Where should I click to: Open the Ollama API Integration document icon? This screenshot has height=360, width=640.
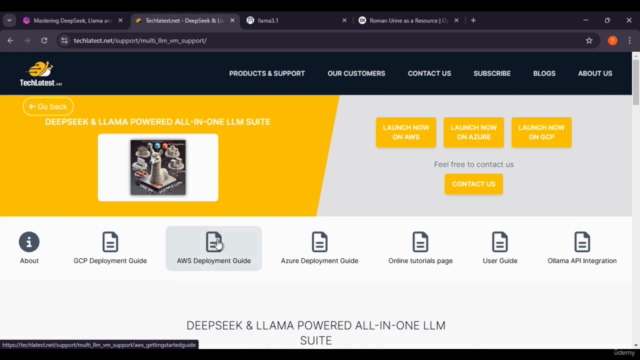click(x=582, y=242)
